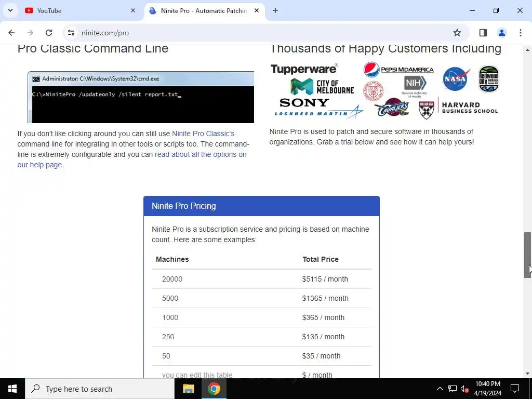Viewport: 532px width, 399px height.
Task: Go back to the previous page
Action: [x=11, y=33]
